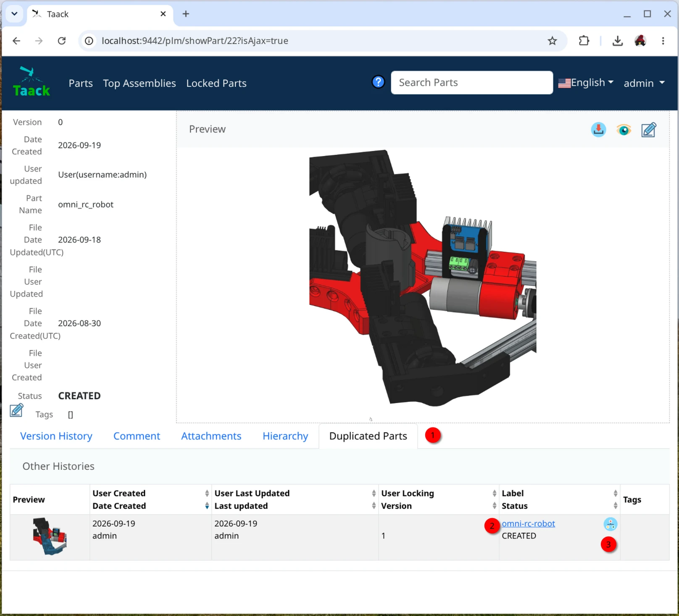Image resolution: width=679 pixels, height=616 pixels.
Task: Open the Chrome three-dot menu
Action: click(x=663, y=41)
